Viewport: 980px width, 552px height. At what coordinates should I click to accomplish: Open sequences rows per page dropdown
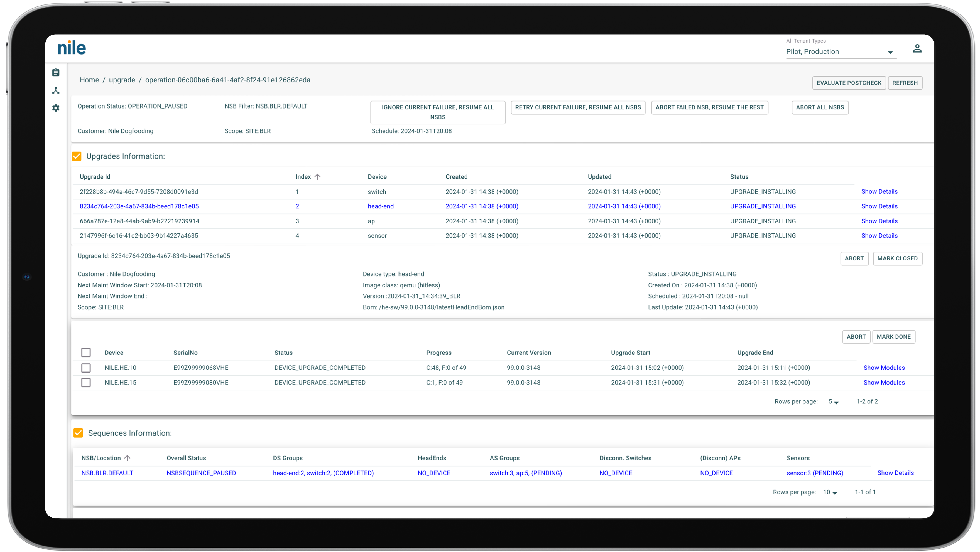click(x=830, y=492)
